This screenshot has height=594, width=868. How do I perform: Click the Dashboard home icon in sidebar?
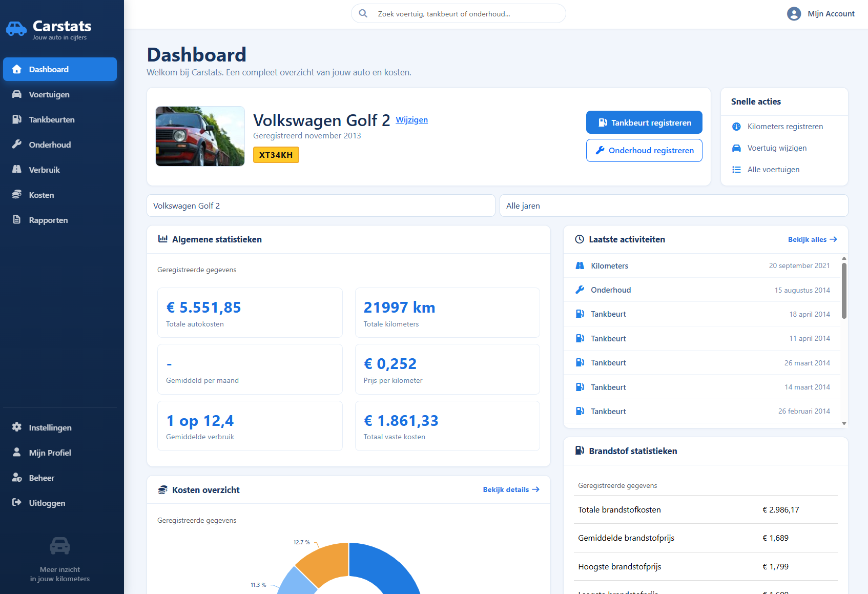coord(17,69)
